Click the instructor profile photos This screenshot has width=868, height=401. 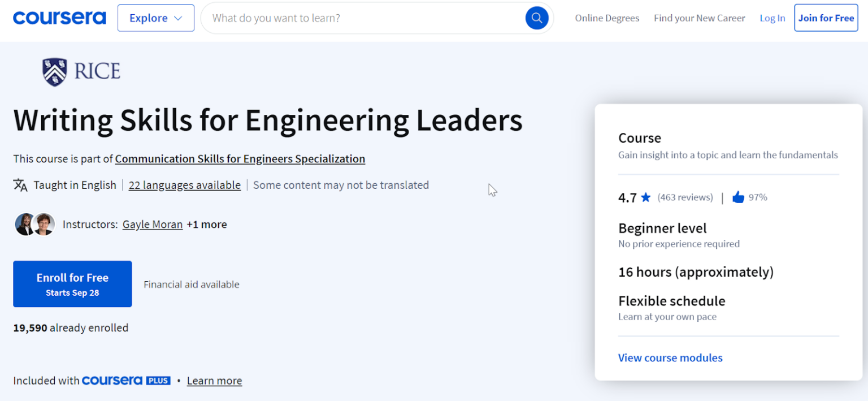pyautogui.click(x=34, y=224)
